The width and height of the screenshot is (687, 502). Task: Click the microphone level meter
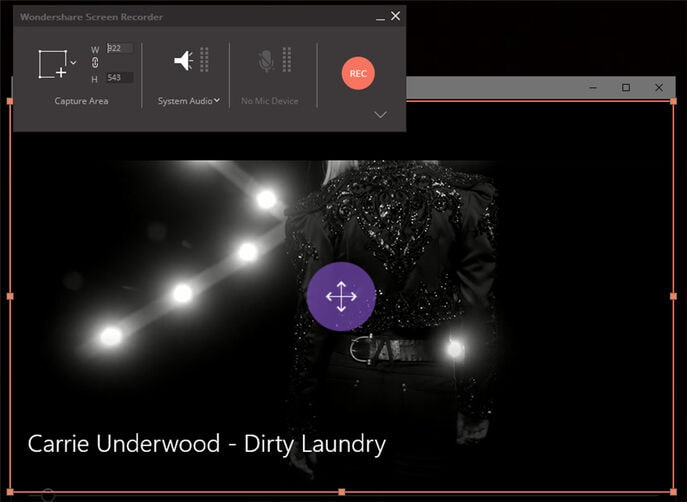pyautogui.click(x=287, y=59)
